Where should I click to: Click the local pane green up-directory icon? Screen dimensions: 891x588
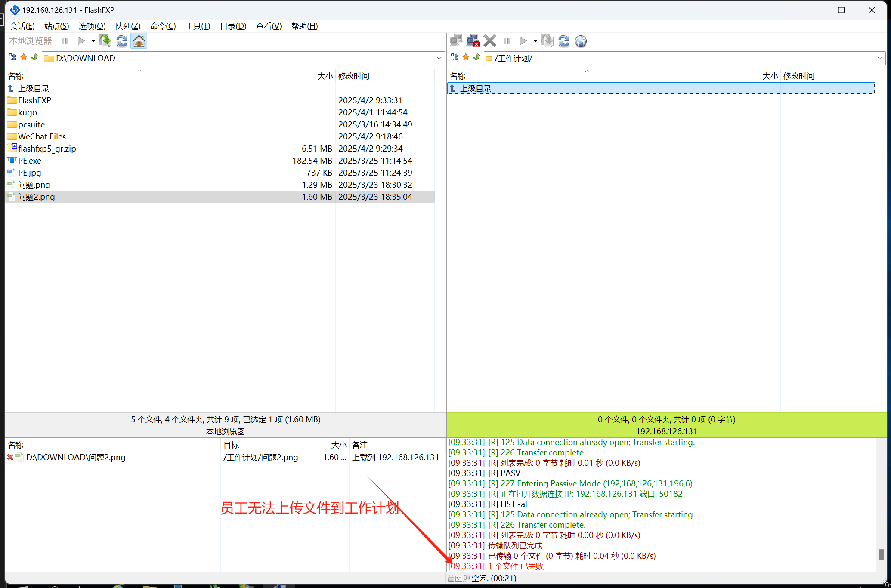point(35,57)
